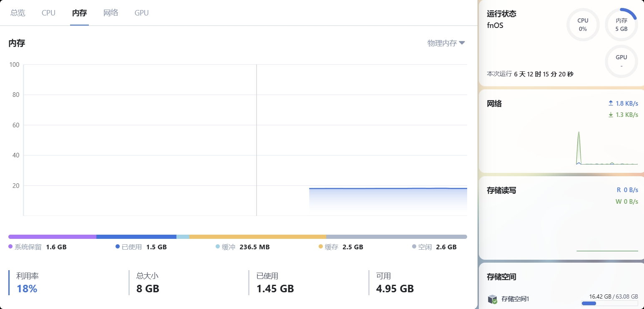Click the GPU circular gauge
The image size is (644, 309).
(621, 61)
